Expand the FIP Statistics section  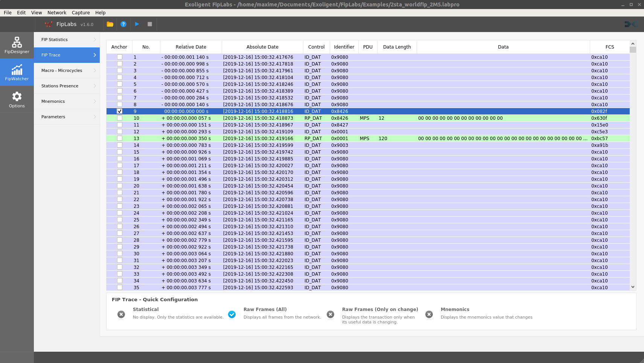(x=67, y=40)
